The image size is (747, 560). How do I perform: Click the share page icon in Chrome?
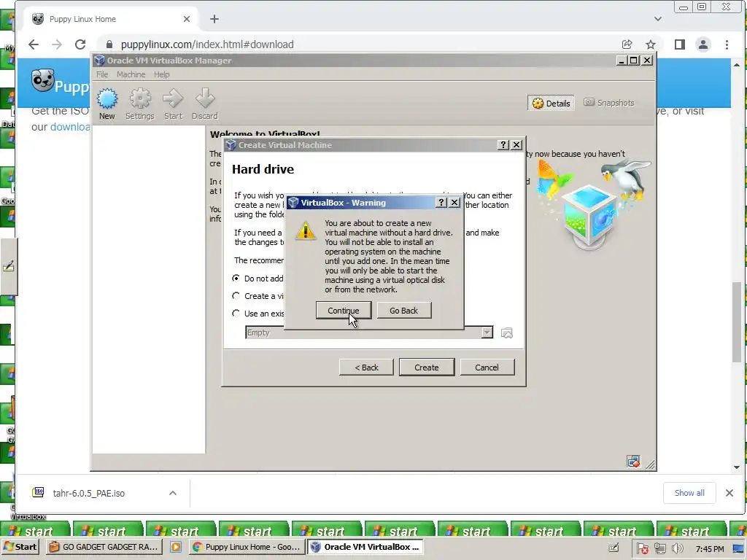pyautogui.click(x=627, y=44)
